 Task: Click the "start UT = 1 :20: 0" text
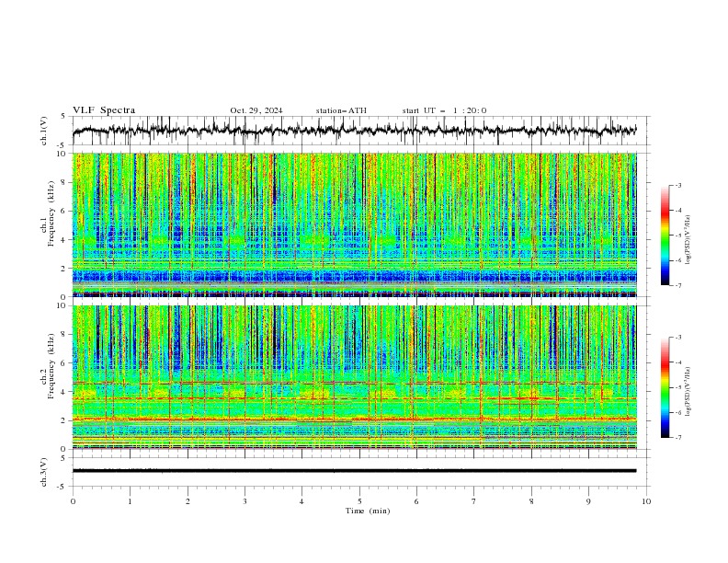(x=444, y=110)
